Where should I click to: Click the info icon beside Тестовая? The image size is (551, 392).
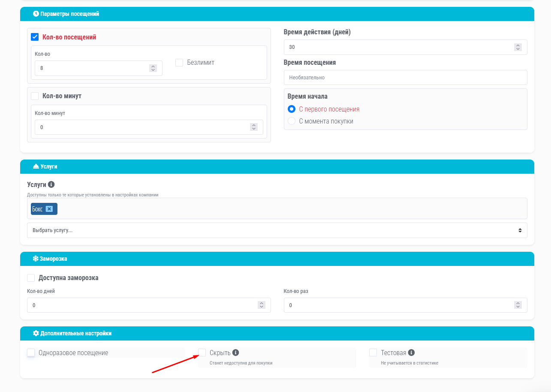(x=411, y=353)
